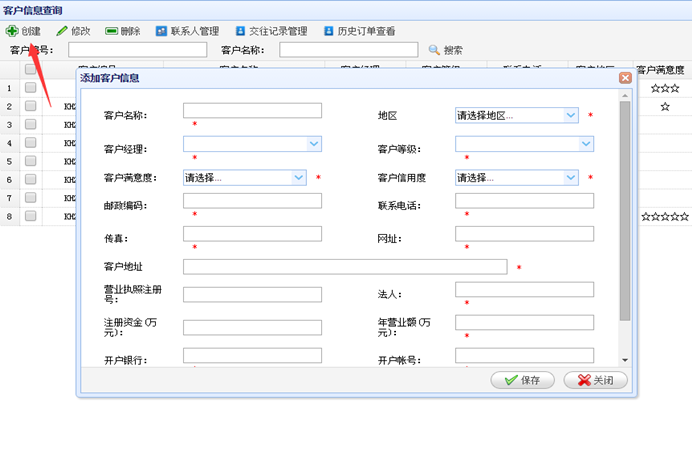Screen dimensions: 692x476
Task: Check the checkbox in row 3
Action: [x=30, y=124]
